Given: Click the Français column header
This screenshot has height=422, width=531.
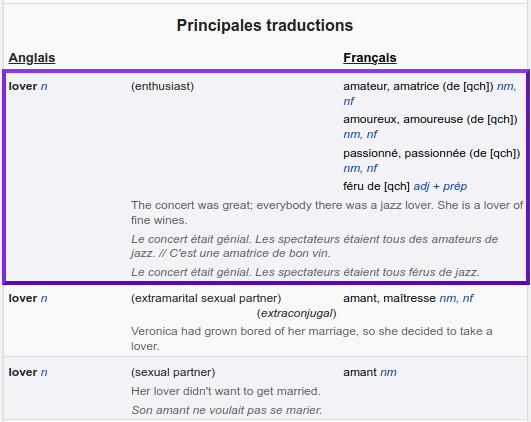Looking at the screenshot, I should (x=369, y=58).
